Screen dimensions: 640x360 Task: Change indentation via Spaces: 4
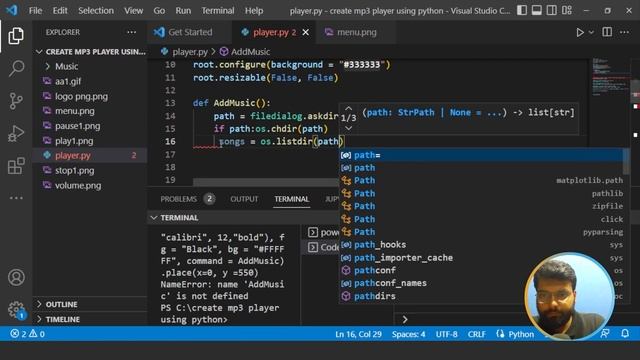409,334
